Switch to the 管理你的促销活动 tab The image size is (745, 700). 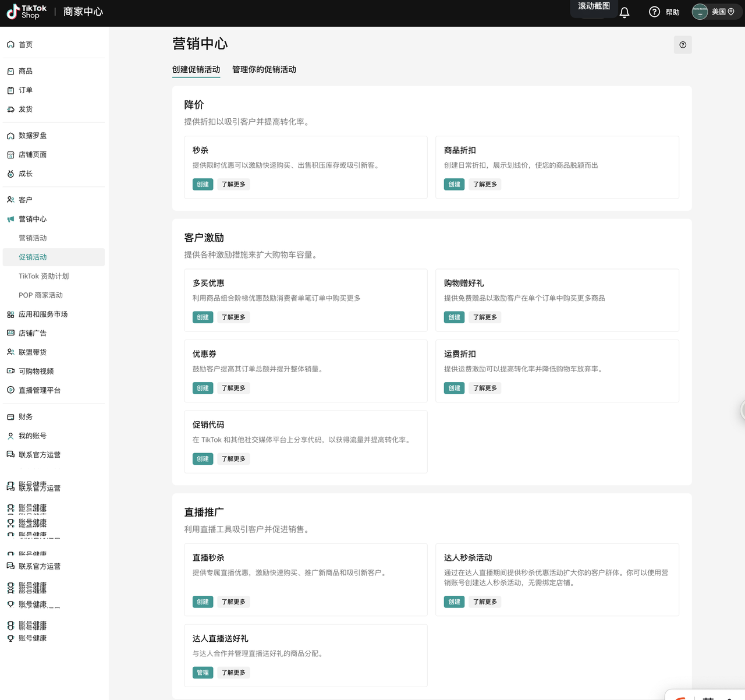coord(264,69)
